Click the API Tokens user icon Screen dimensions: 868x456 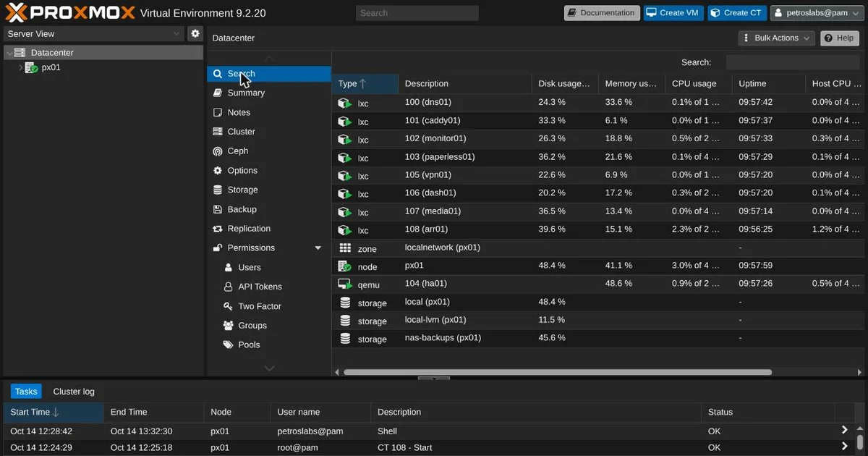(229, 287)
